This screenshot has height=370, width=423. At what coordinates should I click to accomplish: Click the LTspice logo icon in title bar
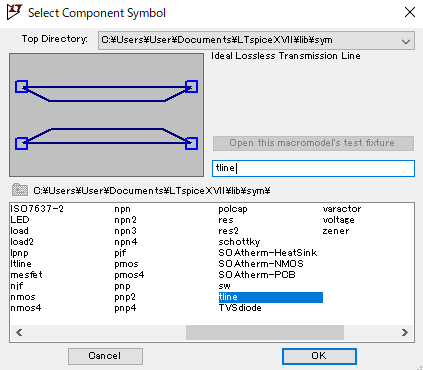(x=14, y=12)
